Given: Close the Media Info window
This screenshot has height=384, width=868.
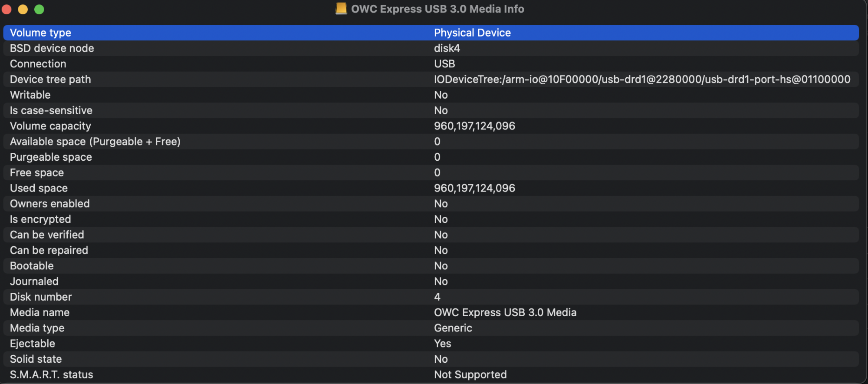Looking at the screenshot, I should click(7, 9).
